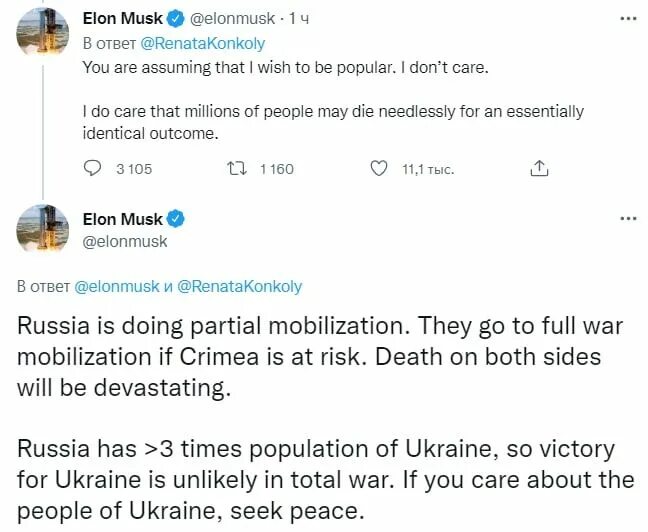Click the @elonmusk handle under second tweet name

(x=124, y=241)
